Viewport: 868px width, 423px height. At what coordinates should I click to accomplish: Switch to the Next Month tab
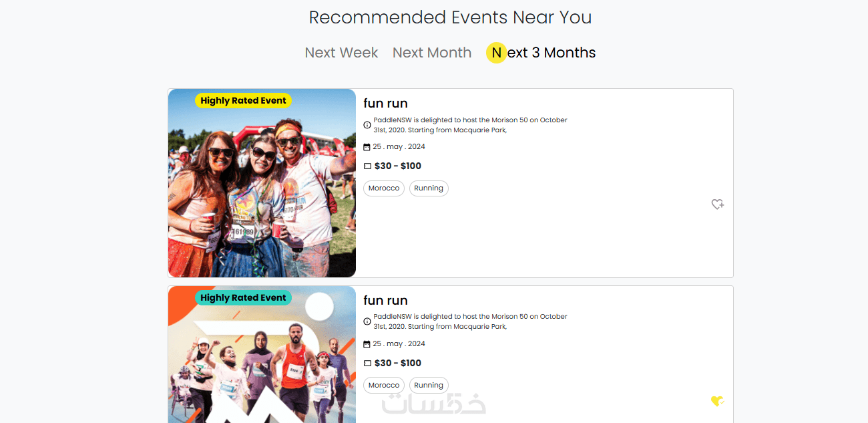tap(432, 53)
